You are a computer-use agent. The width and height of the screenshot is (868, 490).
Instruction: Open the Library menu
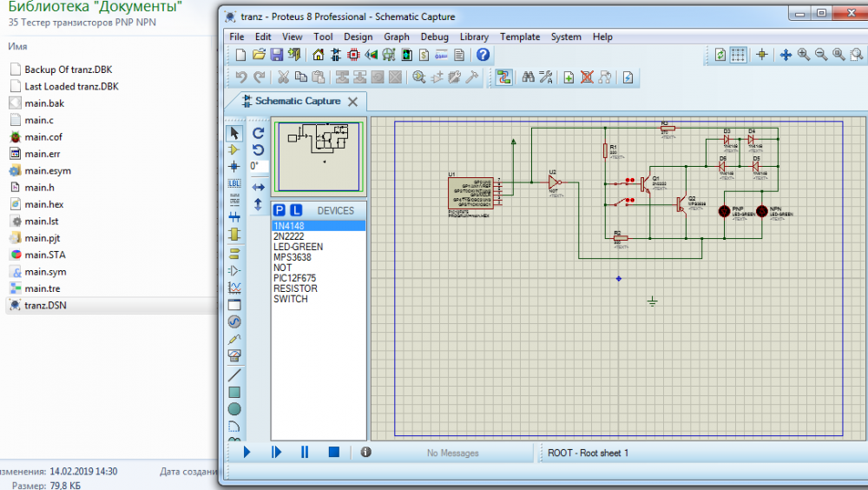[474, 36]
